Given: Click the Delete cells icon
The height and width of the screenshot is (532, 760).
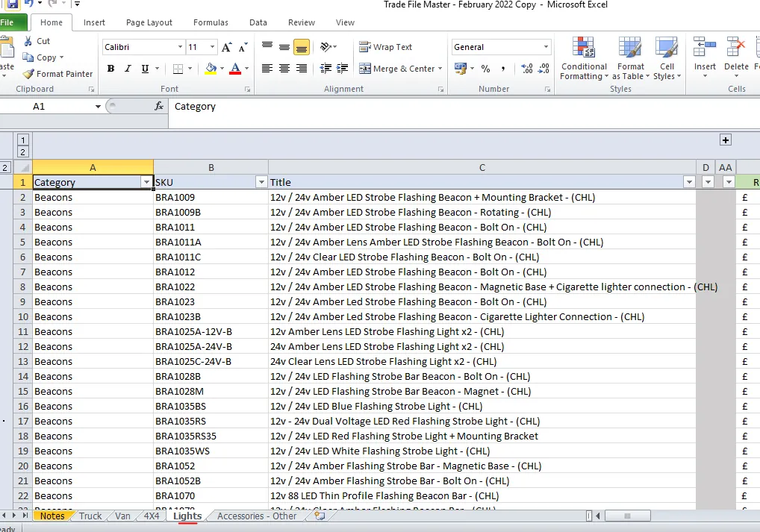Looking at the screenshot, I should tap(736, 48).
